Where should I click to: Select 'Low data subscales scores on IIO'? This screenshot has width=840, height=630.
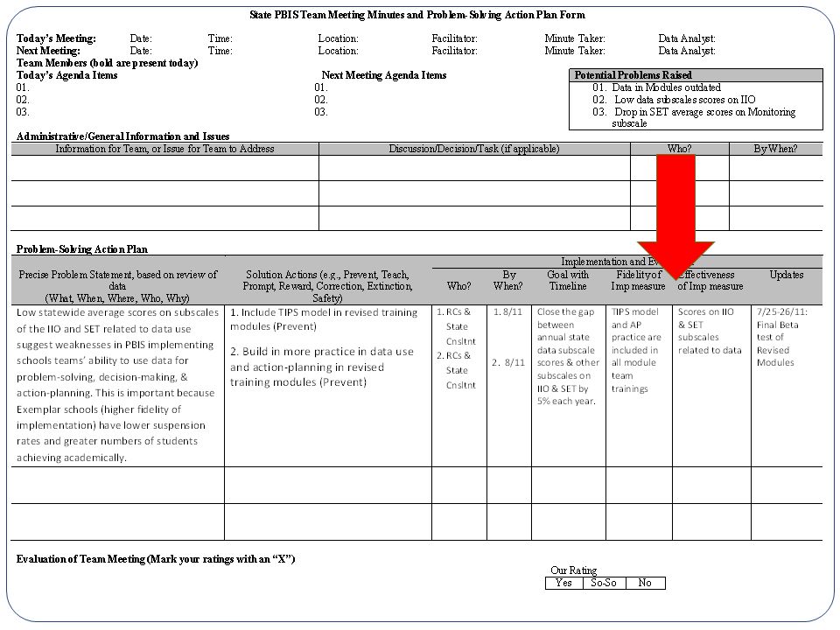coord(684,100)
